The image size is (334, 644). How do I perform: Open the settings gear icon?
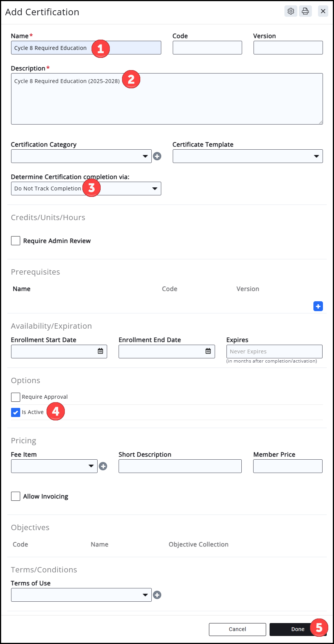291,11
